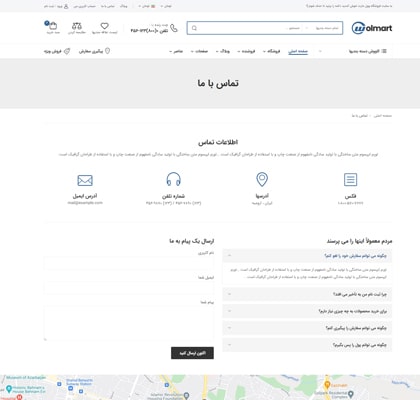
Task: Click the home breadcrumb link
Action: tap(382, 116)
